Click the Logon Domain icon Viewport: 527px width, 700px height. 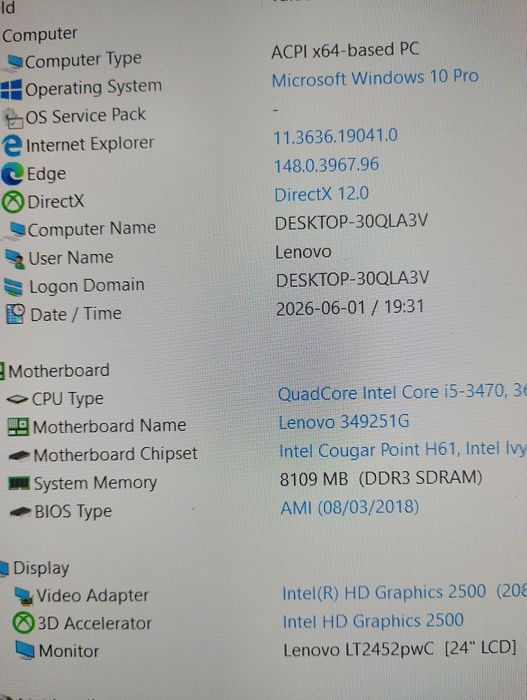(x=13, y=287)
